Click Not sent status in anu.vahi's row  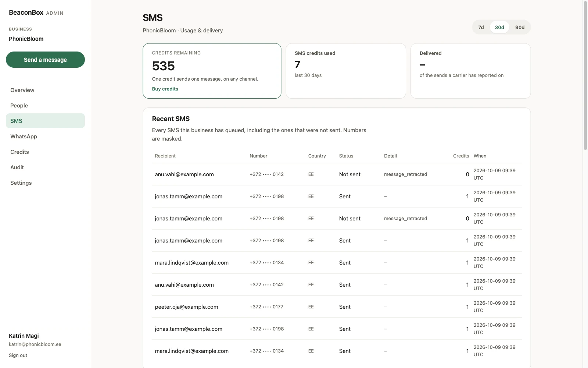[x=350, y=174]
